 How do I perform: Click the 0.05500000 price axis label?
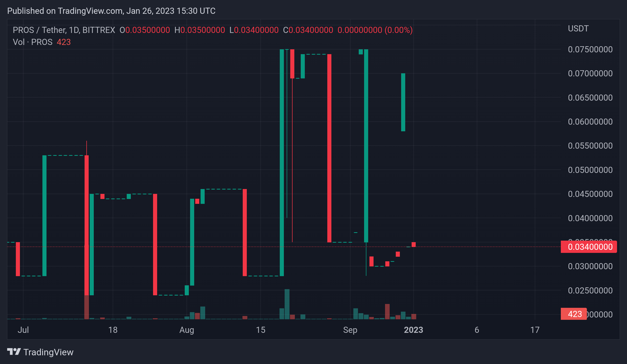coord(590,146)
